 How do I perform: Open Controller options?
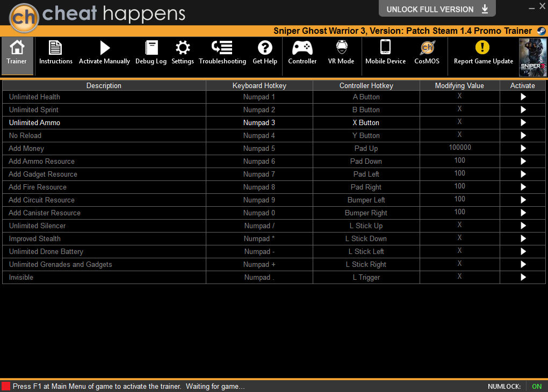(302, 48)
